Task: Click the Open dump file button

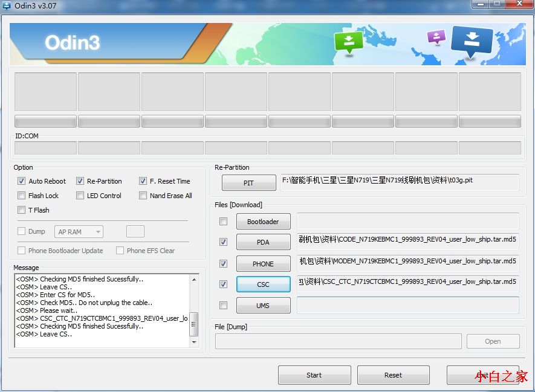Action: click(x=493, y=341)
